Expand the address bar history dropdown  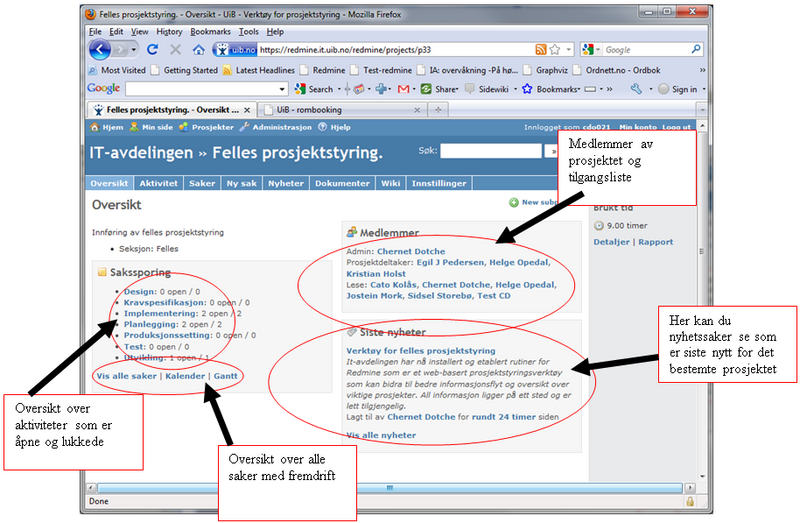569,49
